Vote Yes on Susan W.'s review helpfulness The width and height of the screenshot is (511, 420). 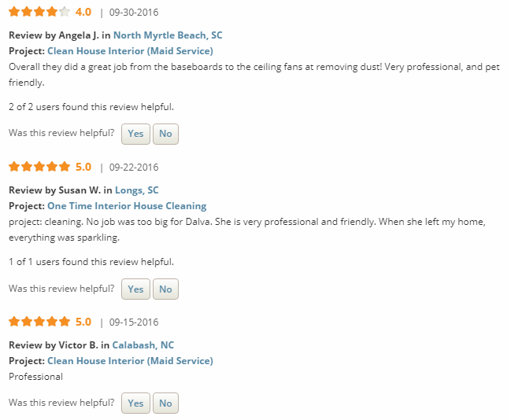[135, 289]
